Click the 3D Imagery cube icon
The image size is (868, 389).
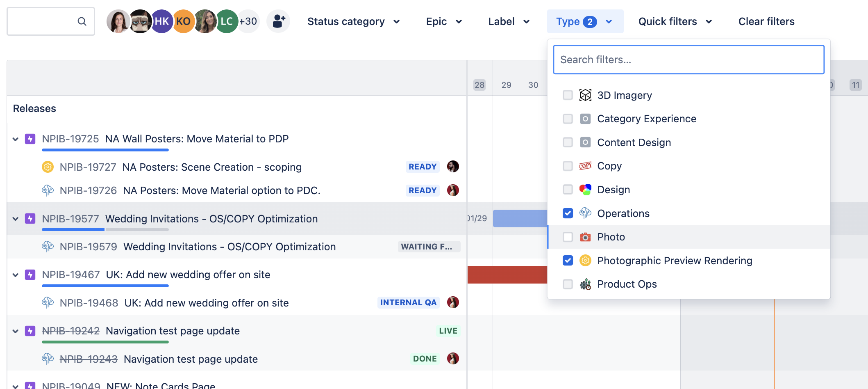(586, 95)
